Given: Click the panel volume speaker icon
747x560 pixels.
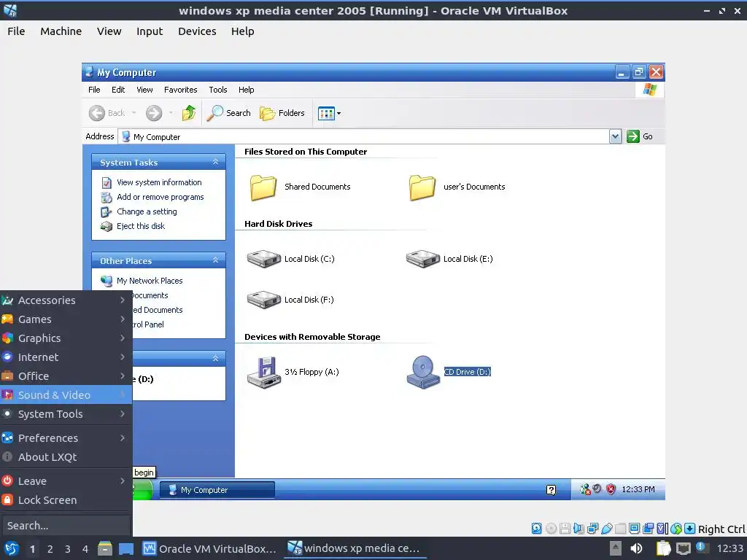Looking at the screenshot, I should 636,549.
